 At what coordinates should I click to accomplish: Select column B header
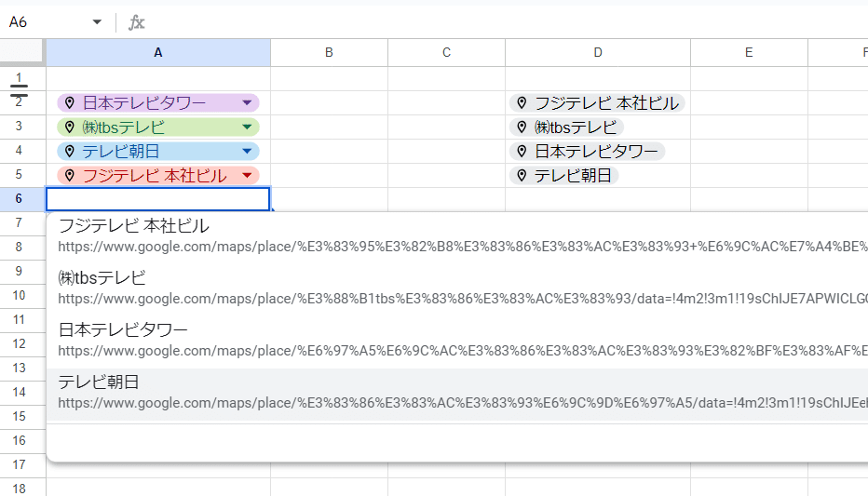click(329, 52)
